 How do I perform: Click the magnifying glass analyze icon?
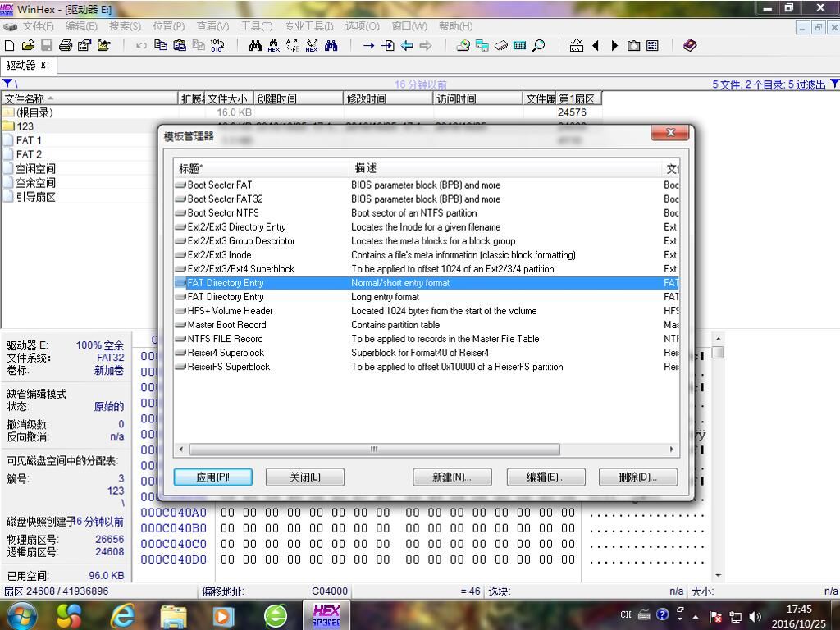pos(538,46)
